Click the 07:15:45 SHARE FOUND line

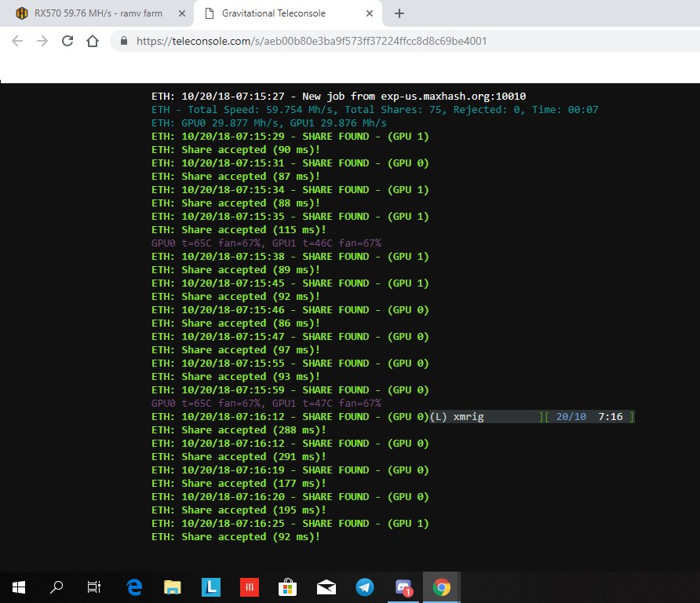click(290, 283)
